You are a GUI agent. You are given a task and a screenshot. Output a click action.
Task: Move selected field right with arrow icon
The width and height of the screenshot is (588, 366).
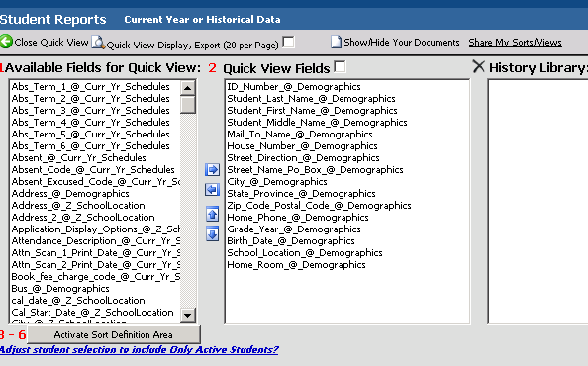pos(212,170)
